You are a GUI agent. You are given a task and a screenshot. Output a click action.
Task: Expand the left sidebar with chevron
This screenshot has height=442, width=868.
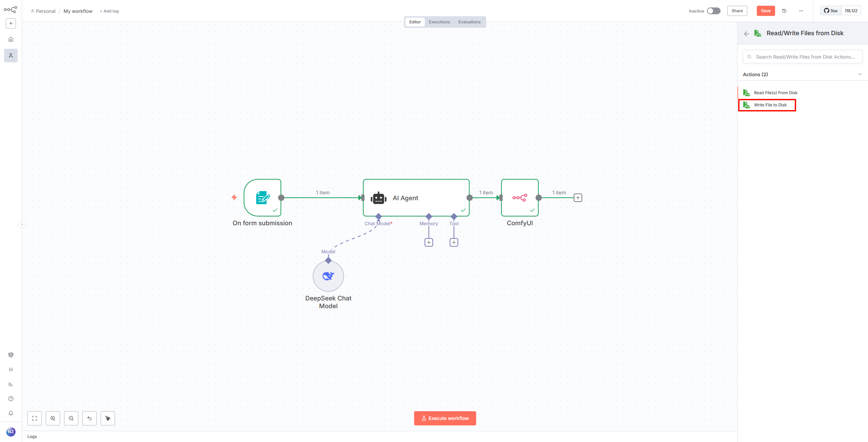tap(22, 225)
